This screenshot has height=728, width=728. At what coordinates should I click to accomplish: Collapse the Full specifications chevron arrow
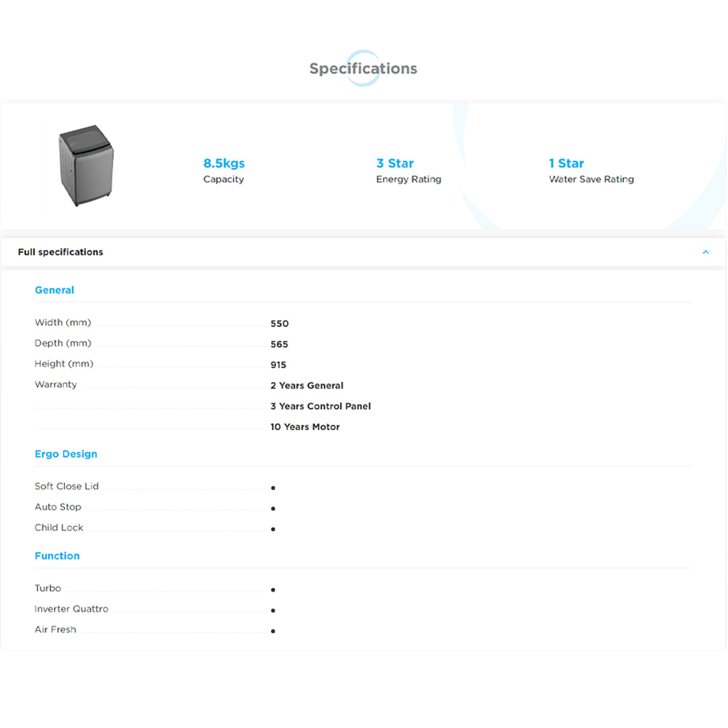705,252
